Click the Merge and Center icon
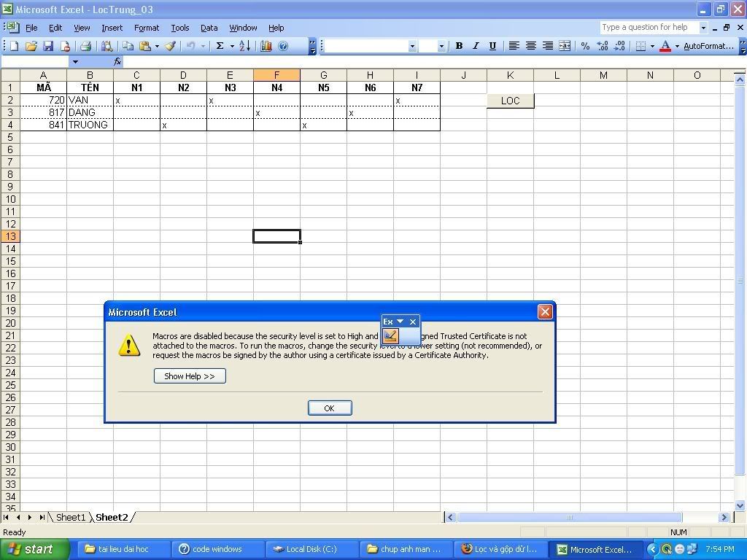 [x=565, y=46]
